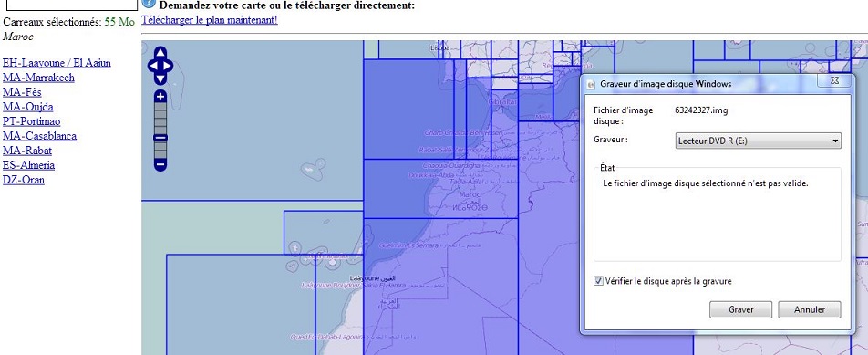Screen dimensions: 868x355
Task: Click the blue help info icon
Action: pos(149,4)
